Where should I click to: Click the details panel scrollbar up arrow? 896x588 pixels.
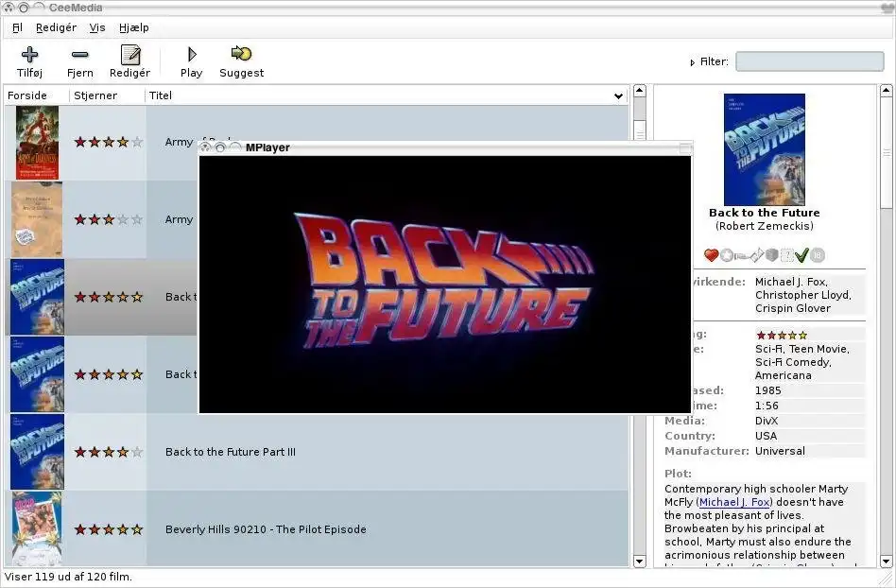pos(886,91)
